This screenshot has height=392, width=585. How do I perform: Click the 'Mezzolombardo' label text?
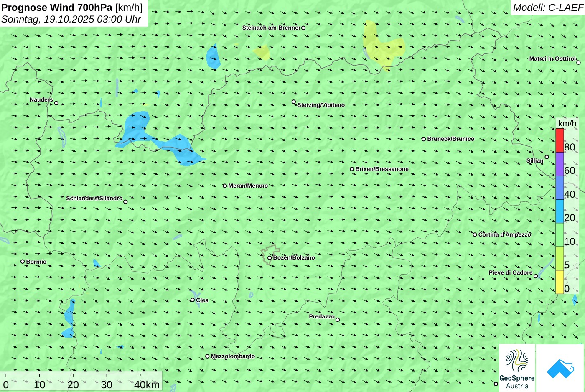pos(233,356)
